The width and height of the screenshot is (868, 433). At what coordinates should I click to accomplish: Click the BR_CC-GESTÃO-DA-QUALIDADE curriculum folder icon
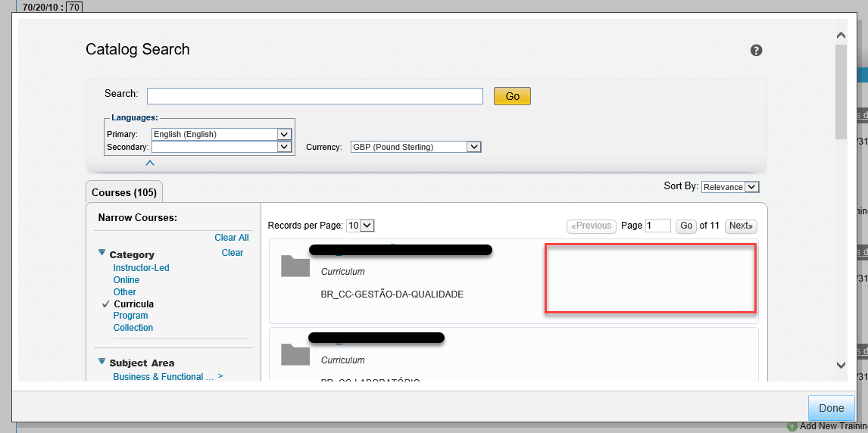pos(295,266)
